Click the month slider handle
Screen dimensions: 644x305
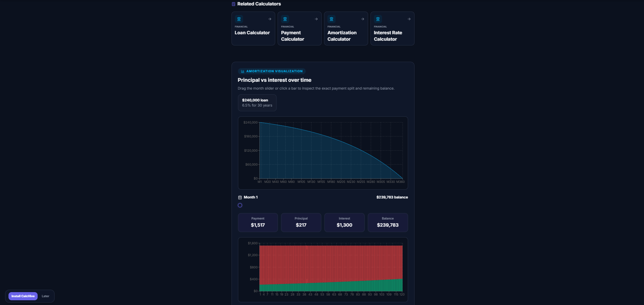coord(240,205)
